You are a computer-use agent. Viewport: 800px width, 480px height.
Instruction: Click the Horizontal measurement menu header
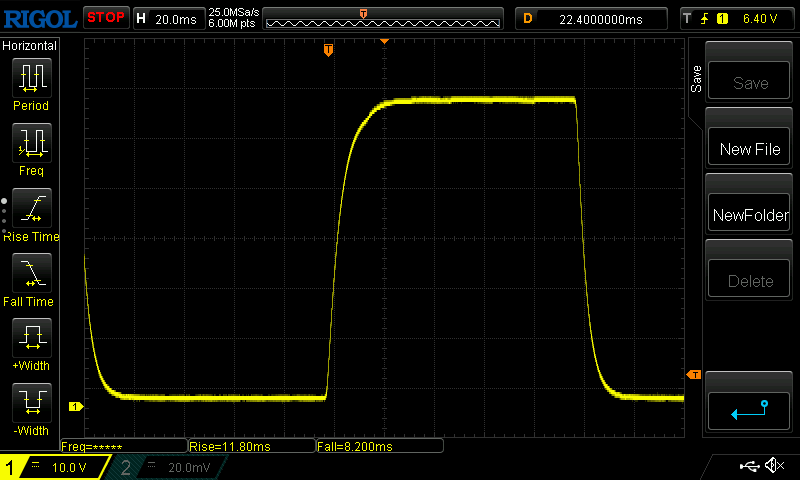click(30, 46)
